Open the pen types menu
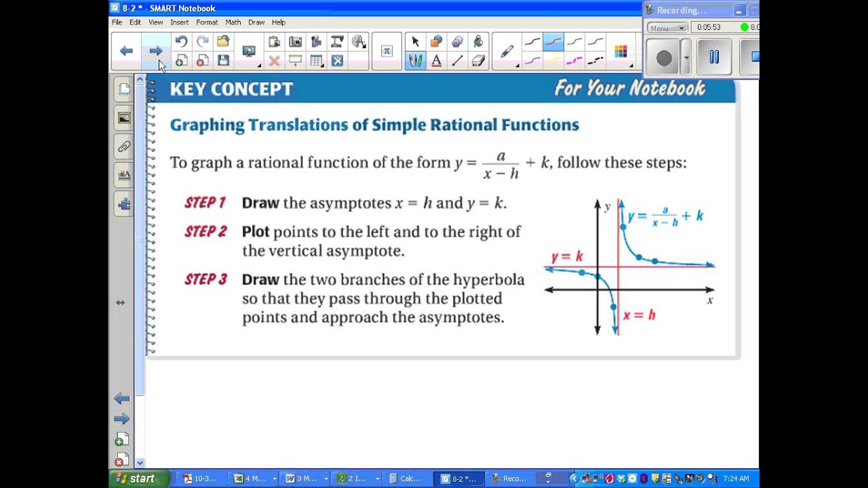The height and width of the screenshot is (488, 868). click(507, 52)
